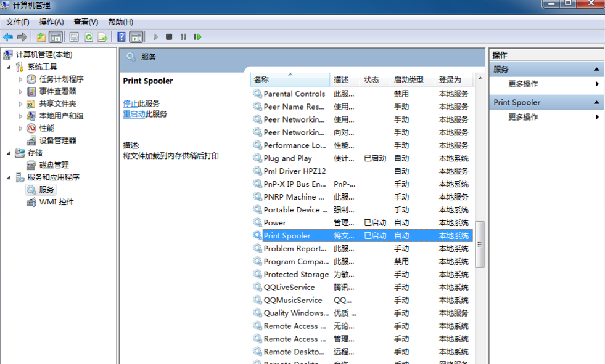Screen dimensions: 605x364
Task: Toggle the show/hide action pane icon
Action: tap(136, 37)
